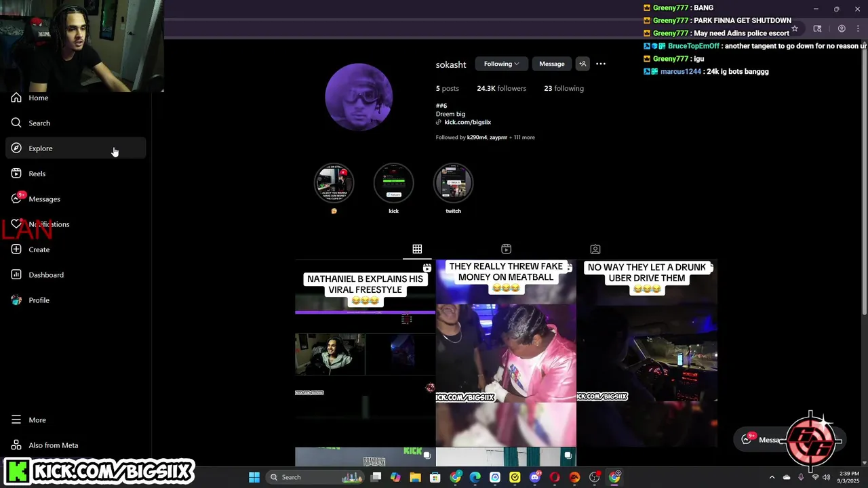
Task: Open browser profile account icon
Action: 842,28
